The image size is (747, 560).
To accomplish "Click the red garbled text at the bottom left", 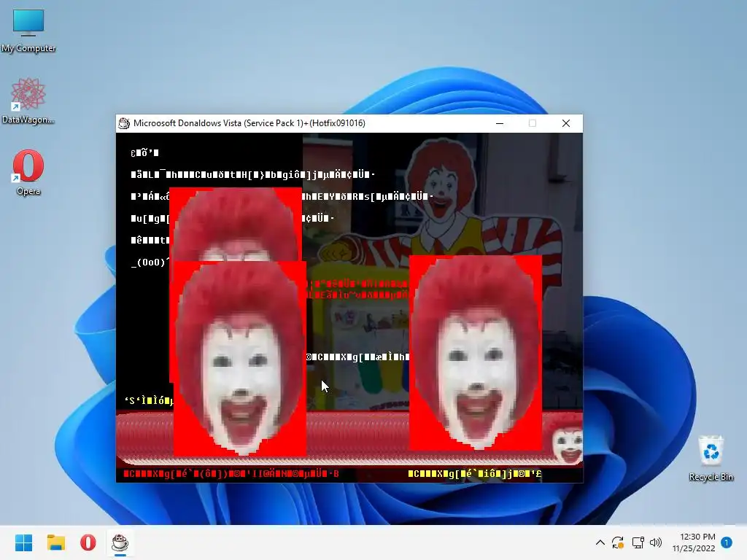I will coord(231,474).
